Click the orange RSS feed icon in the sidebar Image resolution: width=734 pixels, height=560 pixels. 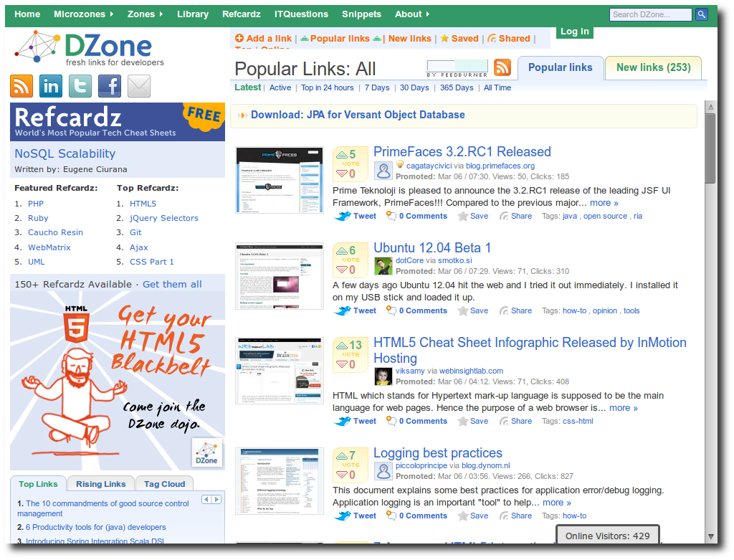pos(22,86)
